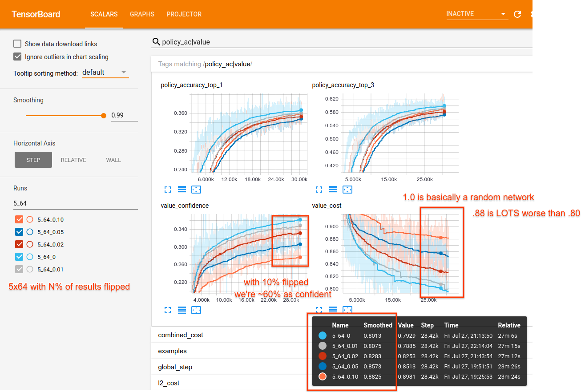Open the INACTIVE dashboards dropdown

pyautogui.click(x=476, y=14)
